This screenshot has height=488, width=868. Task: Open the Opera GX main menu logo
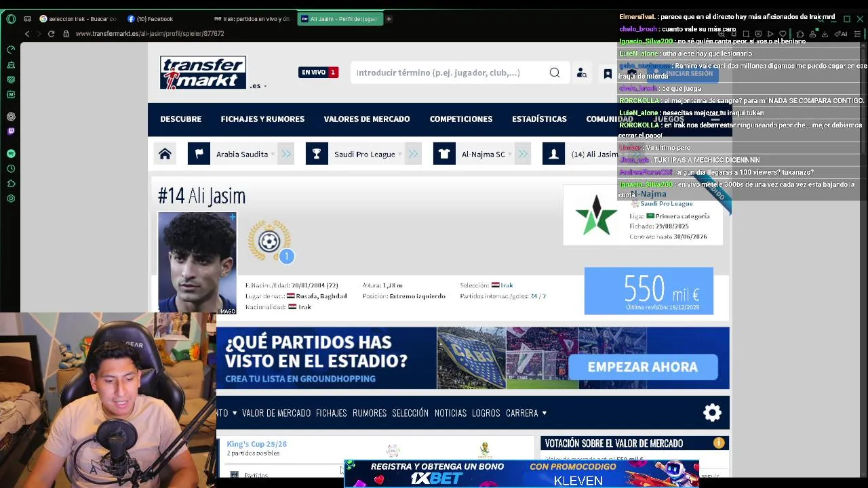[x=11, y=19]
